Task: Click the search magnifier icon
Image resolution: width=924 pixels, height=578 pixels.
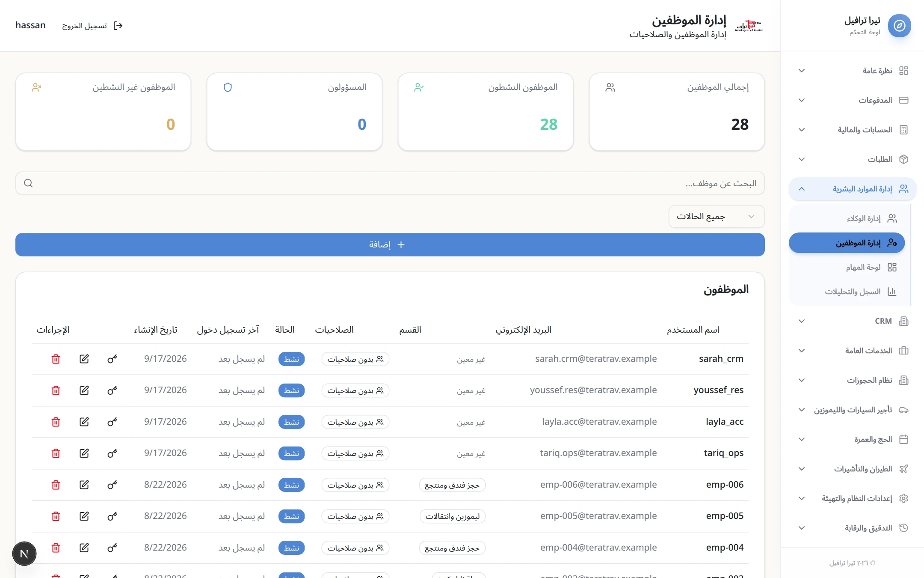Action: click(28, 183)
